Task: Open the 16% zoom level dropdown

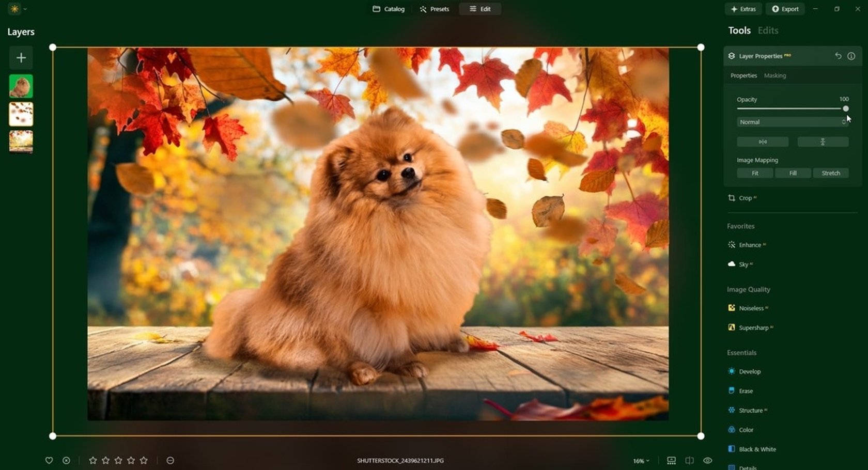Action: tap(641, 460)
